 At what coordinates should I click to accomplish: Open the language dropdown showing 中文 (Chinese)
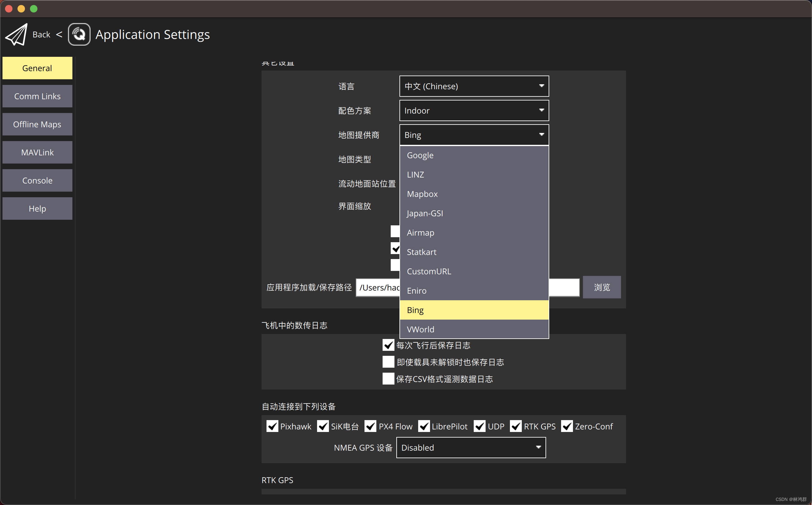coord(474,86)
